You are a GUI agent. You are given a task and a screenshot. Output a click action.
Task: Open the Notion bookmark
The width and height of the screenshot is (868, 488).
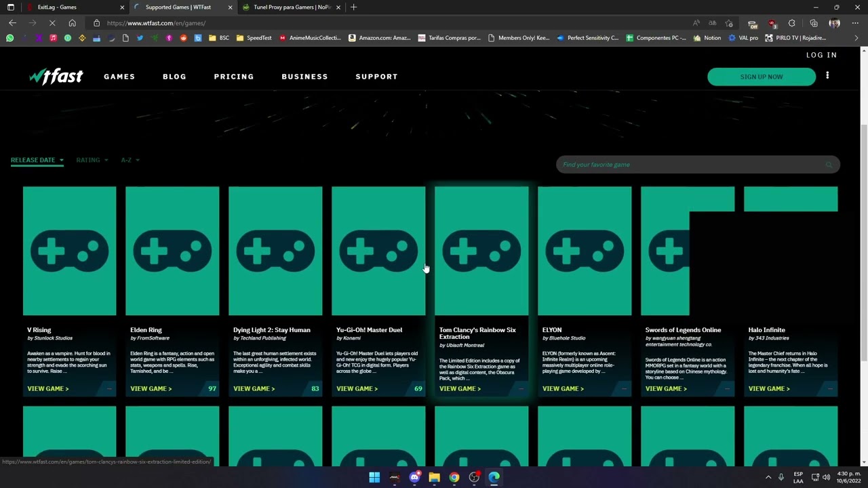[707, 38]
